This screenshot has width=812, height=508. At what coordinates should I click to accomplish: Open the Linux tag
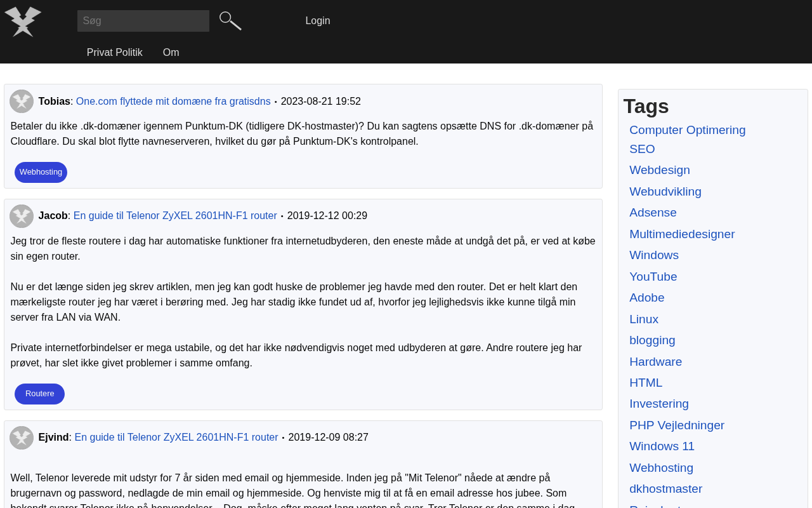click(x=643, y=319)
